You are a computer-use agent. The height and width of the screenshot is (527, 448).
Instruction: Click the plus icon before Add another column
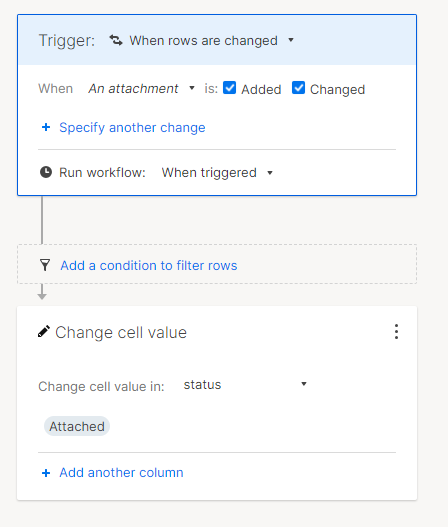pyautogui.click(x=46, y=473)
